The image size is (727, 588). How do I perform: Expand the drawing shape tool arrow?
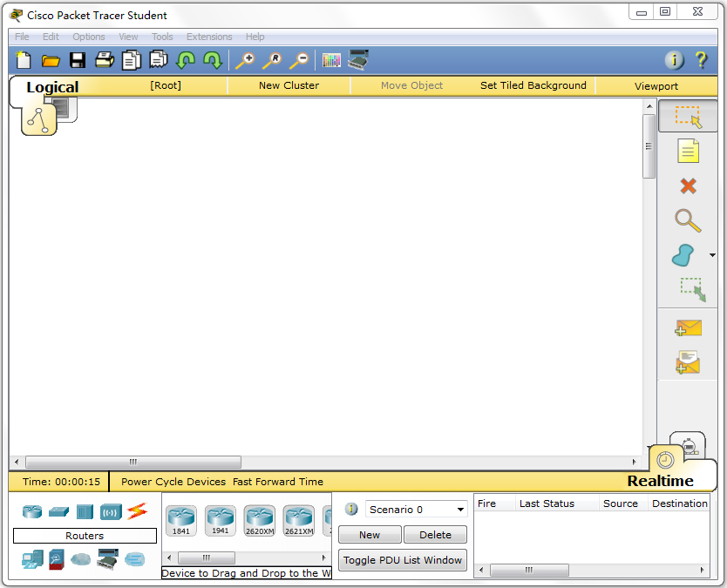pyautogui.click(x=712, y=255)
